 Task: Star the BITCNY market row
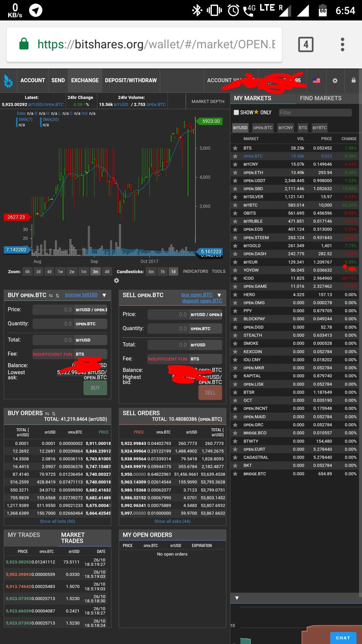pos(235,164)
